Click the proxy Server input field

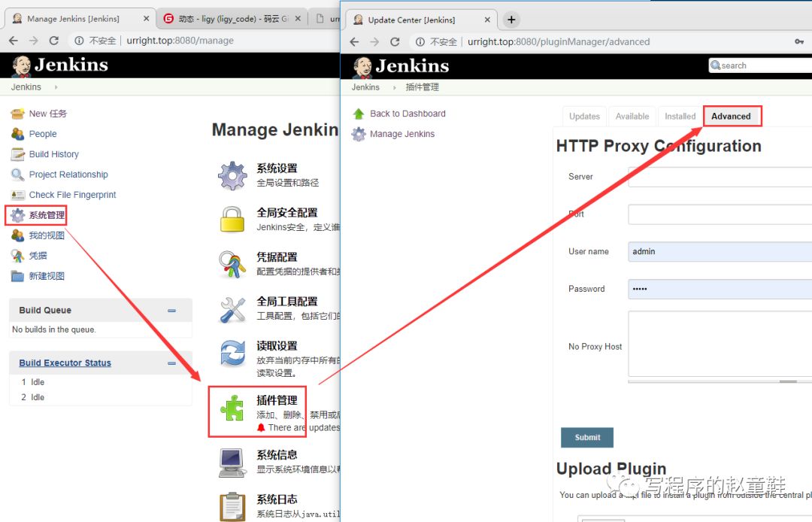[x=720, y=177]
